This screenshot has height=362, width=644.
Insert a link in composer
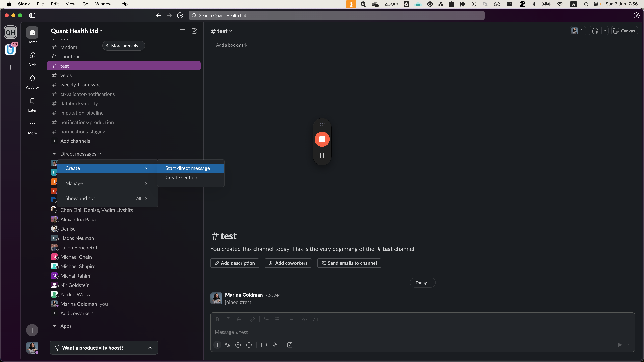coord(253,320)
